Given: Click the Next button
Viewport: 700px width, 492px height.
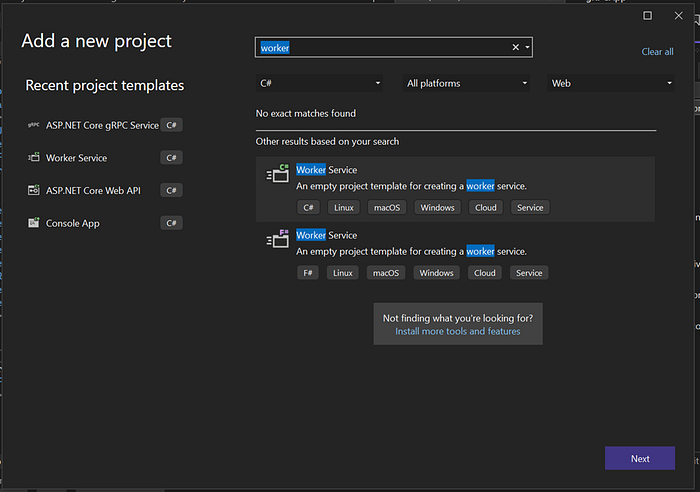Looking at the screenshot, I should [x=640, y=458].
